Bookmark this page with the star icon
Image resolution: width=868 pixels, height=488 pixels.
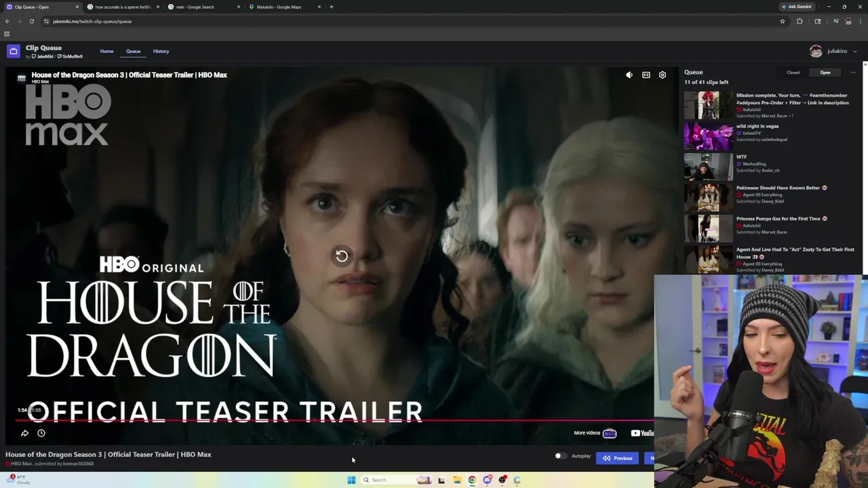tap(782, 21)
